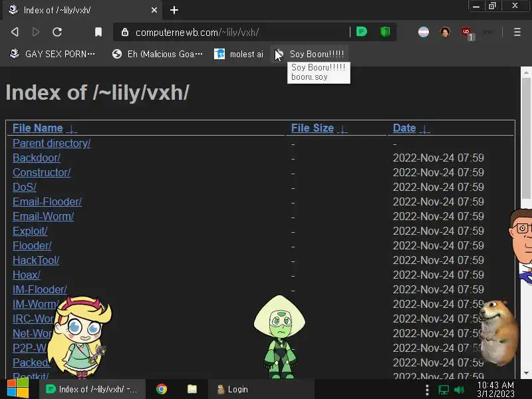Open the Windows Start button

point(18,389)
